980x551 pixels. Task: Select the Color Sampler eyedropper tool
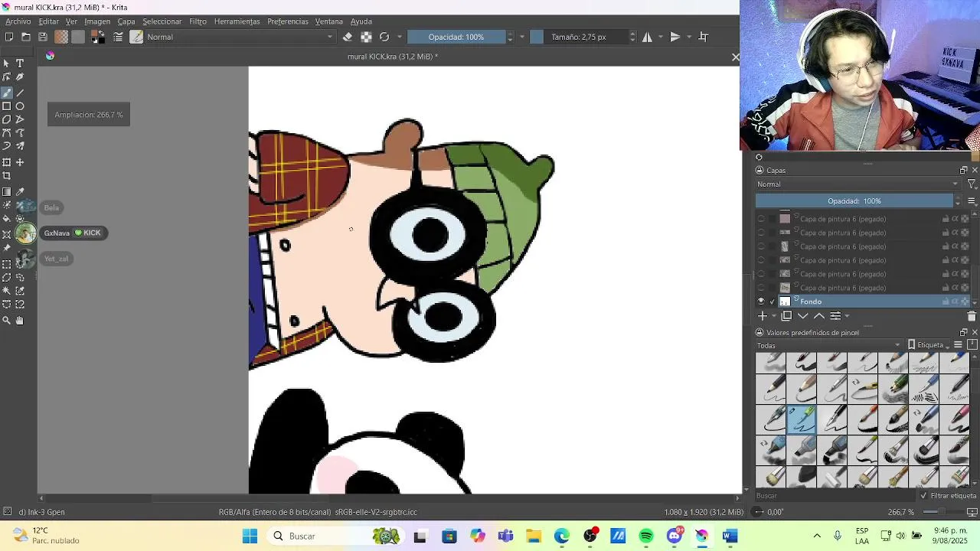[20, 192]
